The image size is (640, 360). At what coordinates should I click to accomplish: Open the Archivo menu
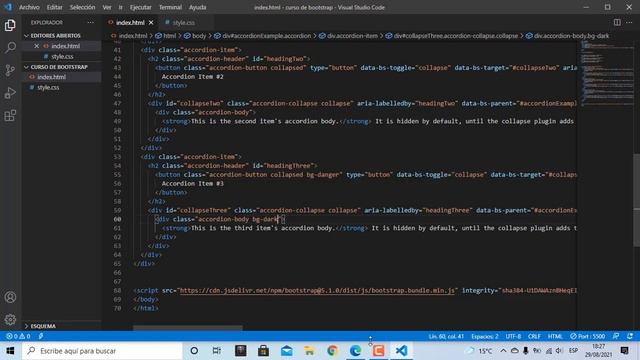click(29, 7)
